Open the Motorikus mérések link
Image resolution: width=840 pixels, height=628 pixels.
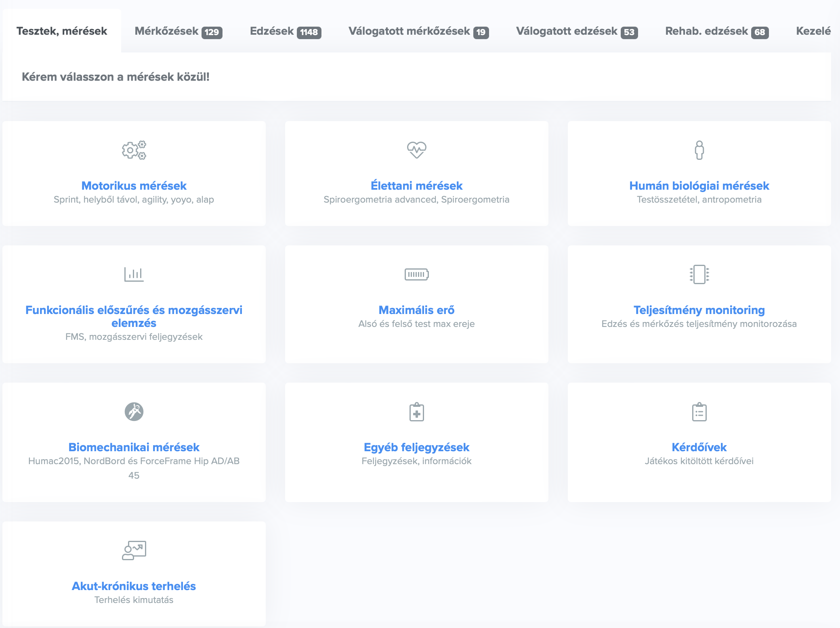click(x=134, y=186)
